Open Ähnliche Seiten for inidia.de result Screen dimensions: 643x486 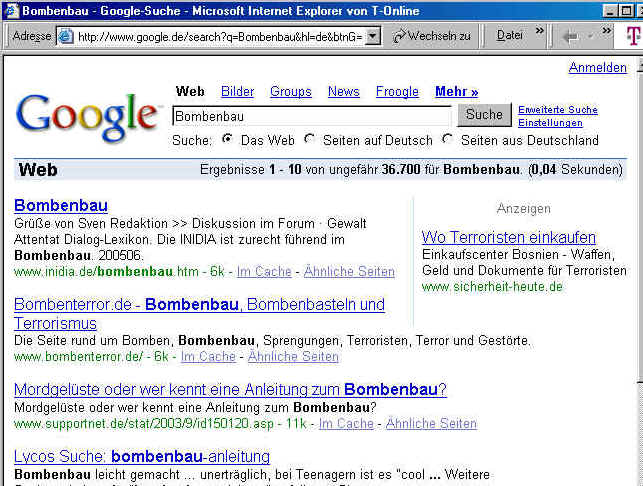click(349, 272)
